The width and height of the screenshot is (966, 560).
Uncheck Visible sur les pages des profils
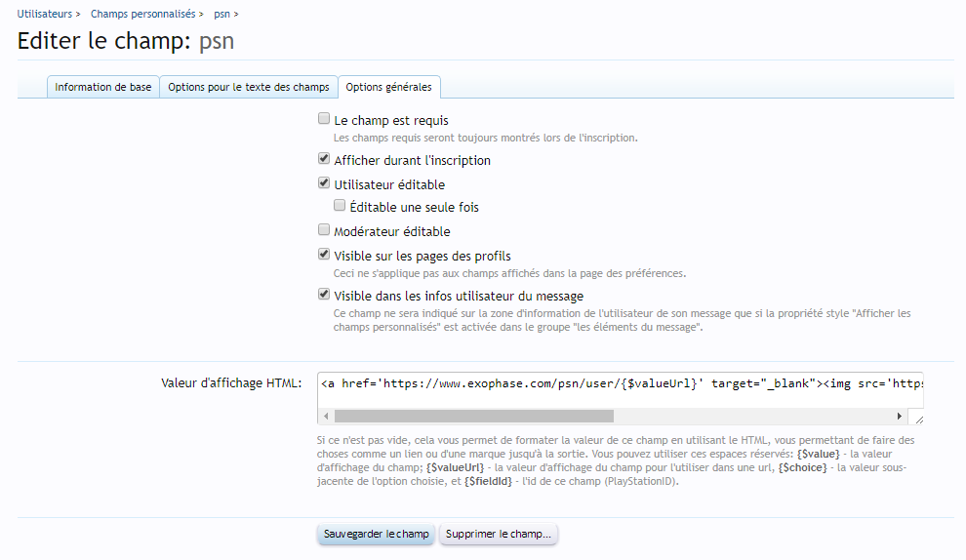coord(324,256)
